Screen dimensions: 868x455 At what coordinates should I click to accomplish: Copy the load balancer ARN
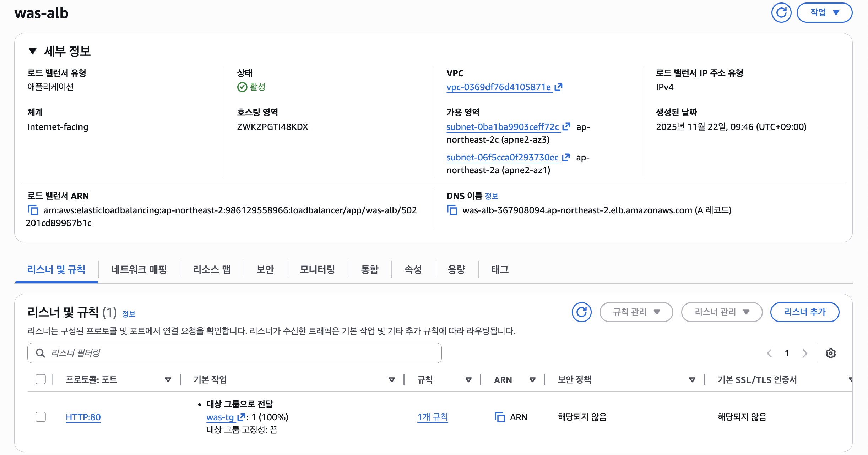tap(33, 210)
